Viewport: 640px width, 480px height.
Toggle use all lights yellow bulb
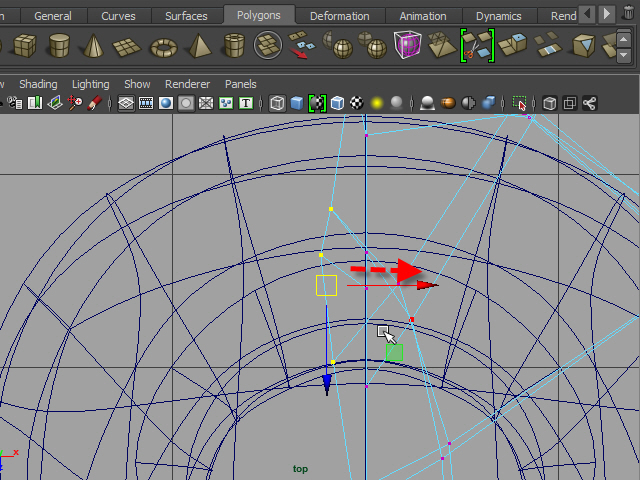(377, 103)
